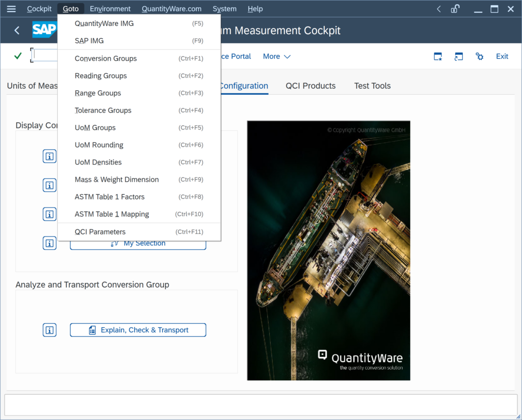Click the transaction command input field
The image size is (522, 420).
pyautogui.click(x=45, y=55)
